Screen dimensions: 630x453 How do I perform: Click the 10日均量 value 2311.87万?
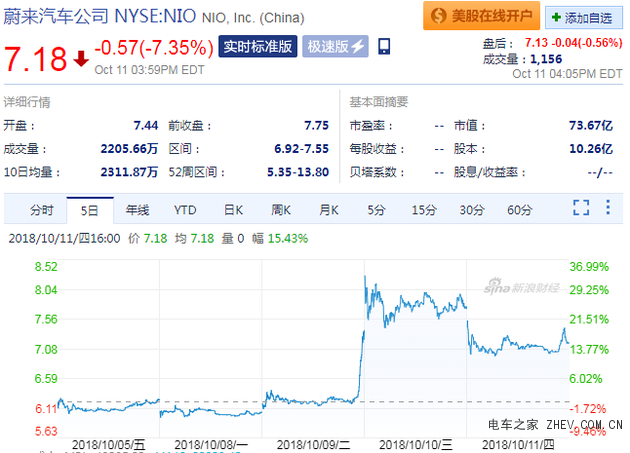click(129, 172)
